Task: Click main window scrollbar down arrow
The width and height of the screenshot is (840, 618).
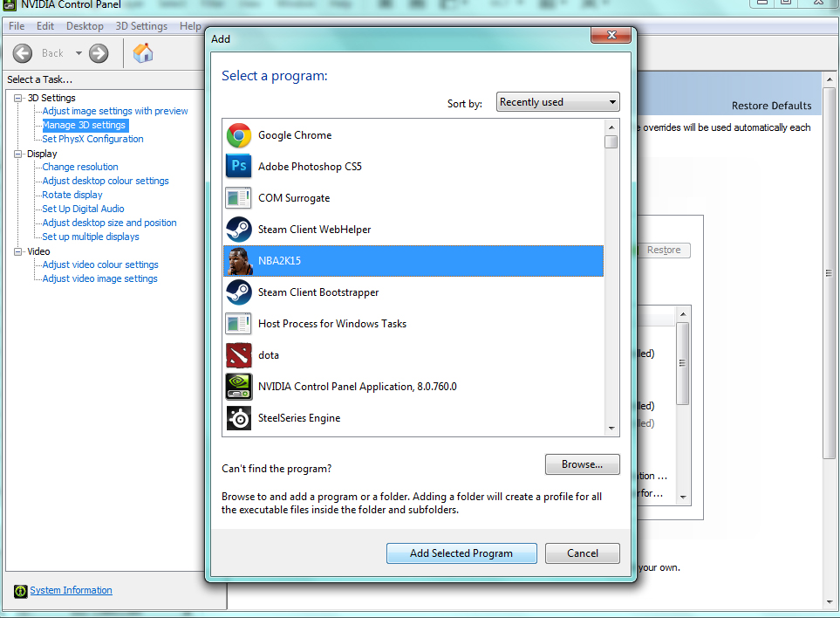Action: point(830,602)
